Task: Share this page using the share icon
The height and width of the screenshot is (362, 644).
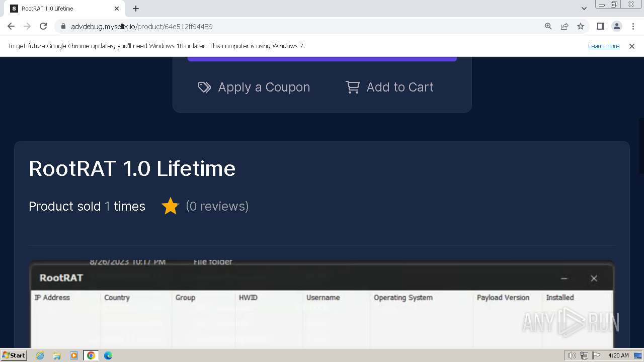Action: coord(565,26)
